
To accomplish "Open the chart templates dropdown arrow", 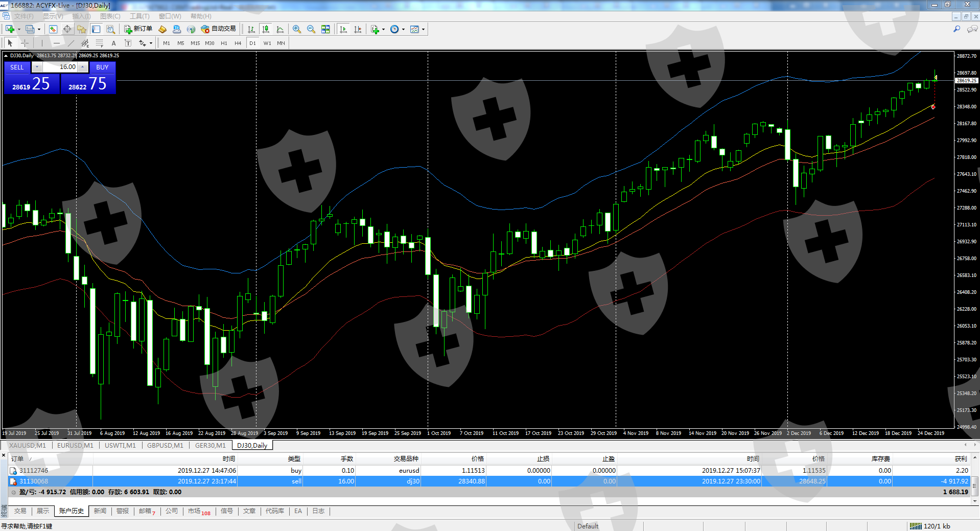I will (x=423, y=29).
